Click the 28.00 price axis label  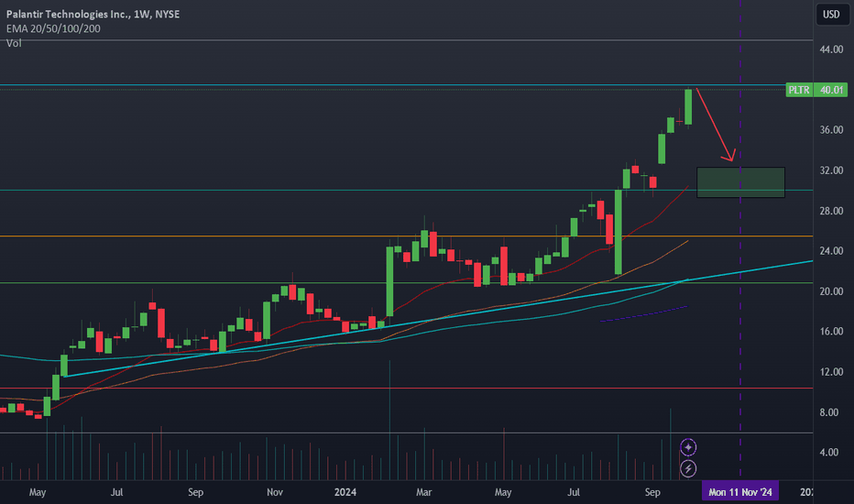click(831, 211)
